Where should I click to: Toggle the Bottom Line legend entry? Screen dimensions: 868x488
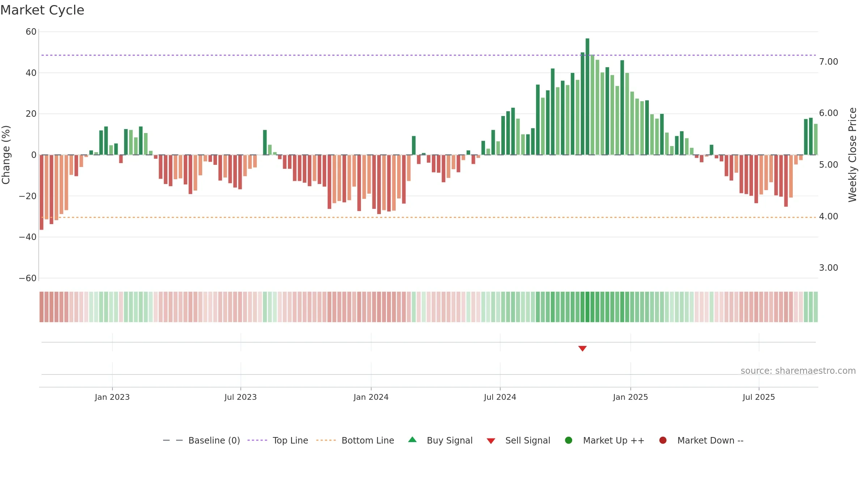[x=355, y=440]
